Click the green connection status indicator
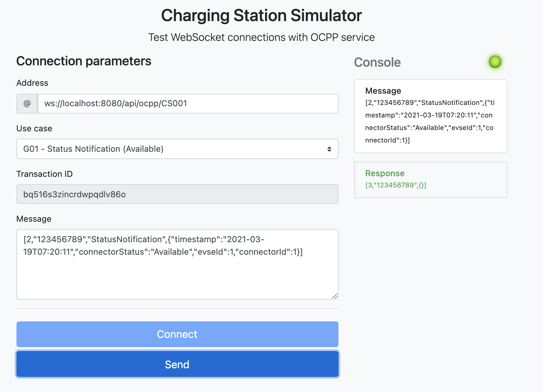 click(495, 62)
